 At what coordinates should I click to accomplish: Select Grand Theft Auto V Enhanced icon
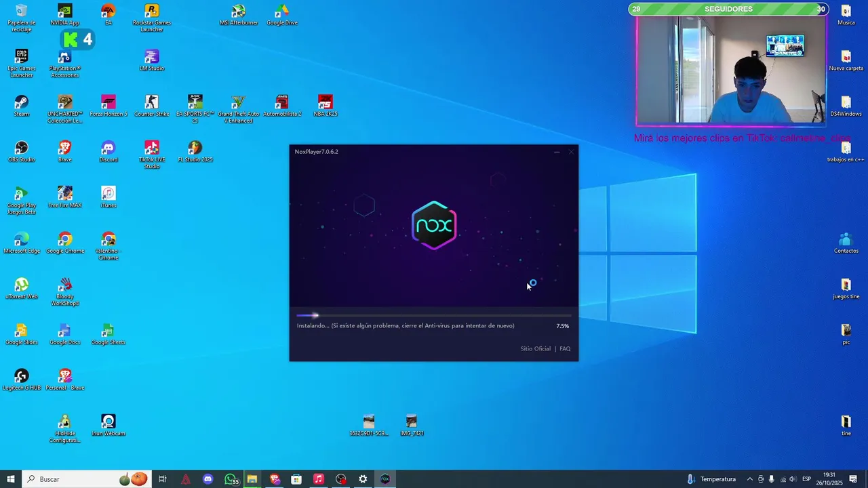click(239, 109)
